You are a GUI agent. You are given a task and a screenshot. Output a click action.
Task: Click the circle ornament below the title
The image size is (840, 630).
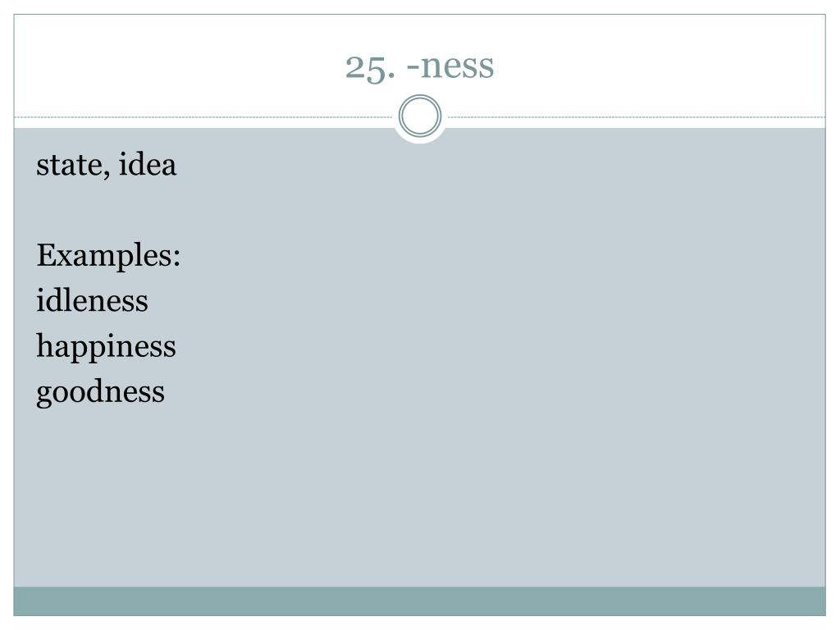coord(420,116)
